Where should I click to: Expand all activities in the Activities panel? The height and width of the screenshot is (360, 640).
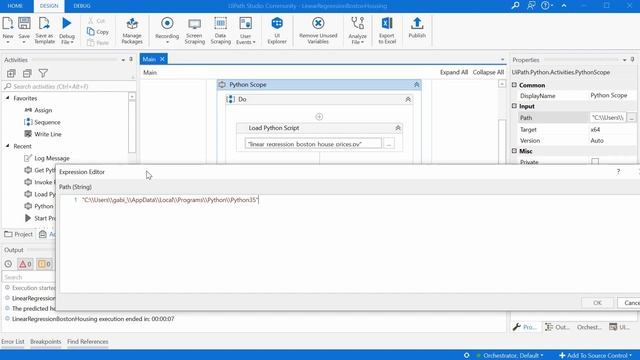[11, 73]
